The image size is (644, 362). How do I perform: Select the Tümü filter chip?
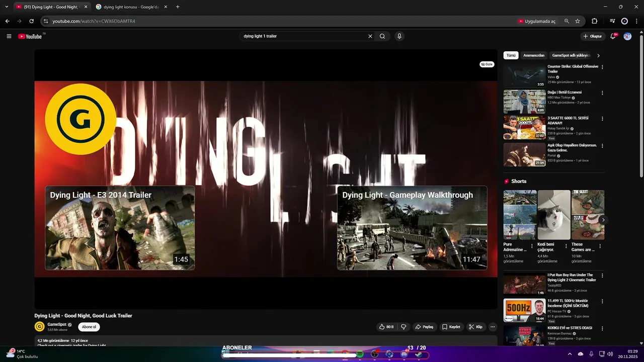click(x=511, y=55)
